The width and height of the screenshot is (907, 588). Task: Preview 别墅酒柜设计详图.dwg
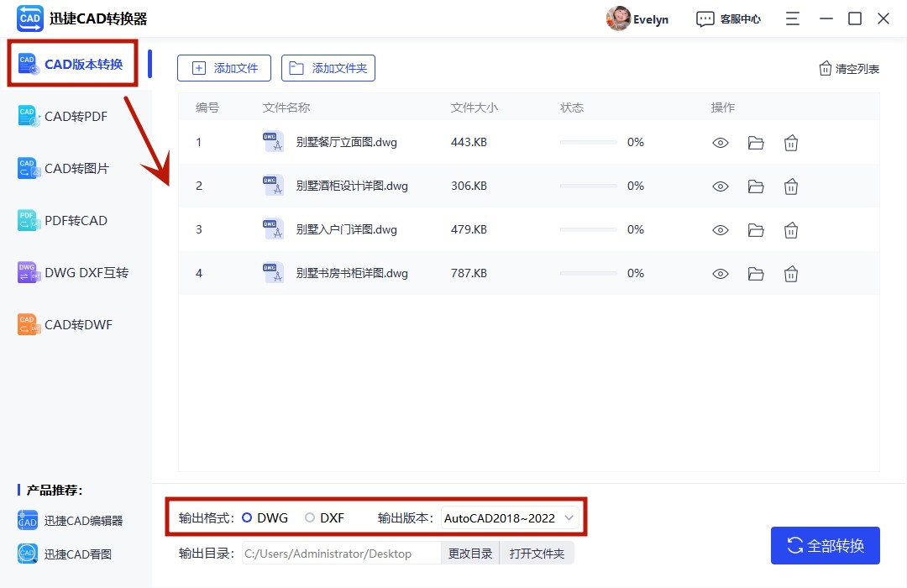pos(721,186)
